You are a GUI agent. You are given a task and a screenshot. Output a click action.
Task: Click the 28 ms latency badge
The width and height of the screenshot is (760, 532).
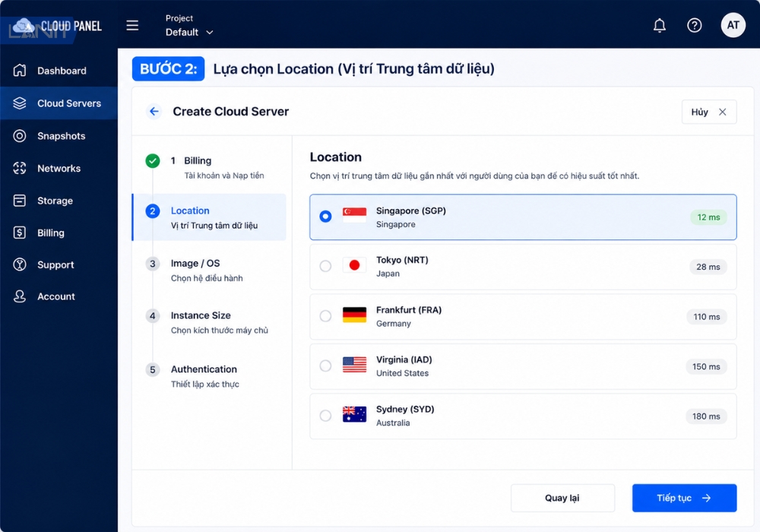click(x=708, y=267)
